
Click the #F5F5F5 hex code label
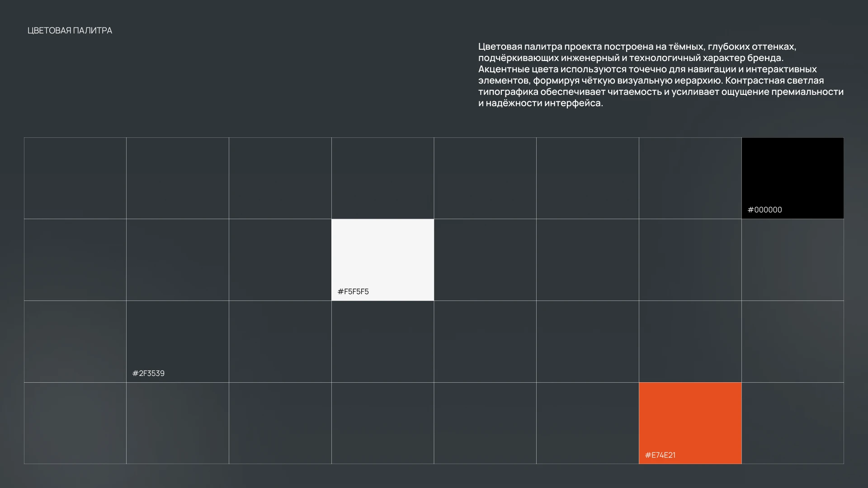[x=353, y=291]
